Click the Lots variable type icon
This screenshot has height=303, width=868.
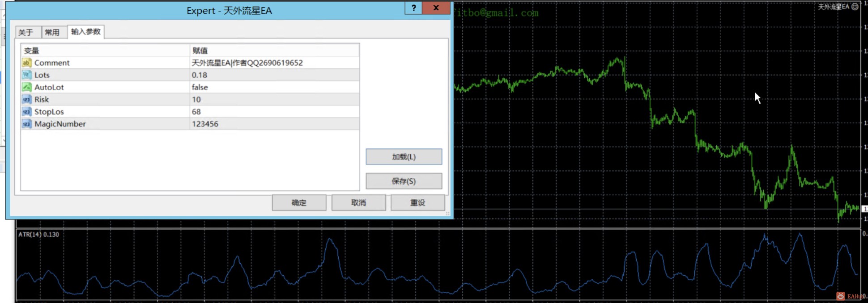(26, 75)
